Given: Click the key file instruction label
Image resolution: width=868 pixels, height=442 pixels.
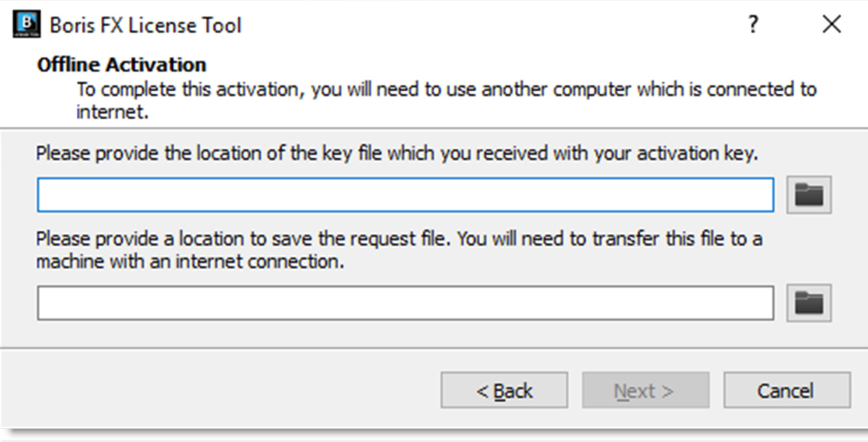Looking at the screenshot, I should click(x=397, y=154).
